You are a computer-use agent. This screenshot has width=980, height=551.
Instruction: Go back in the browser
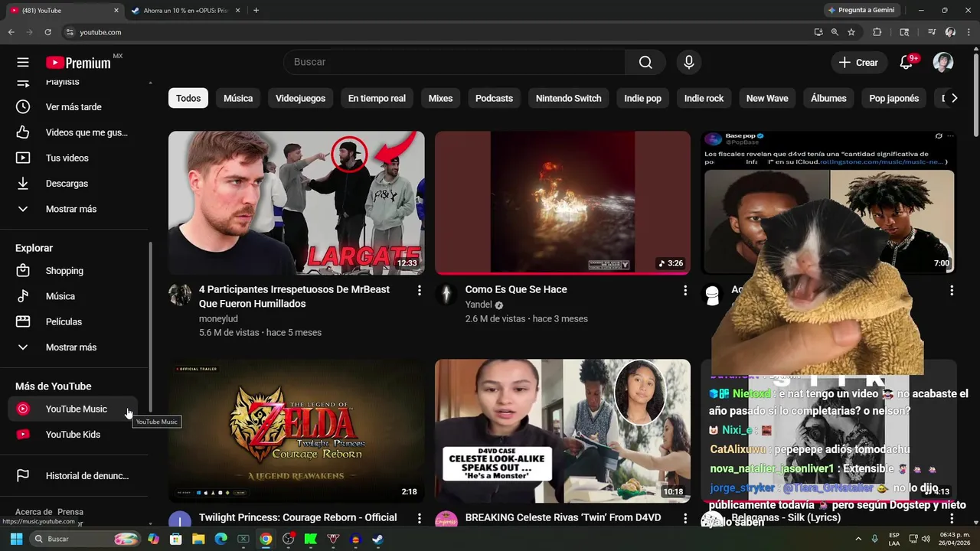point(11,32)
